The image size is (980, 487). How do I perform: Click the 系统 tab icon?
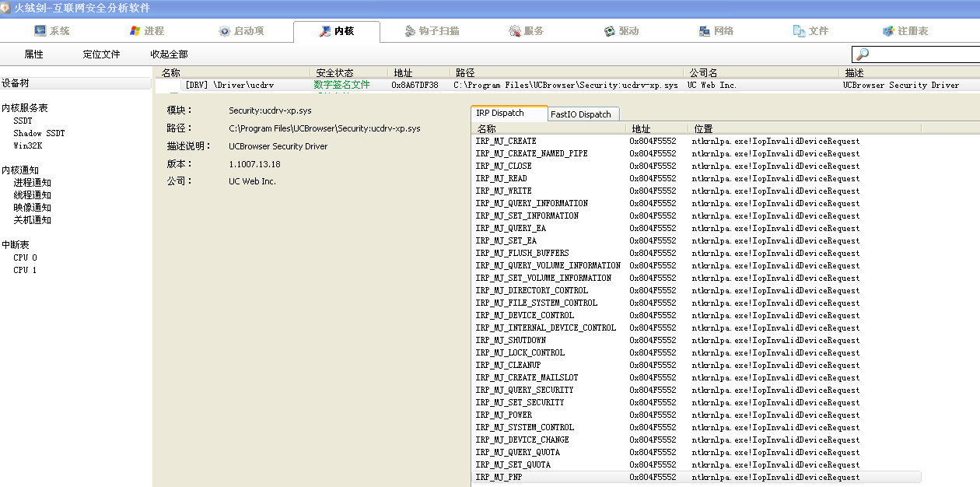[40, 31]
